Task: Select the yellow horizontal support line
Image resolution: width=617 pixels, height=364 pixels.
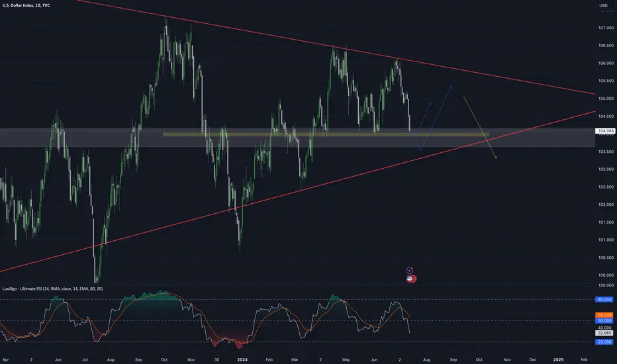Action: 326,135
